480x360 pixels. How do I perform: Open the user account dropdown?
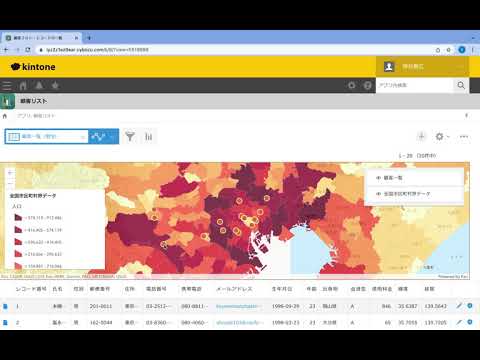[x=422, y=67]
